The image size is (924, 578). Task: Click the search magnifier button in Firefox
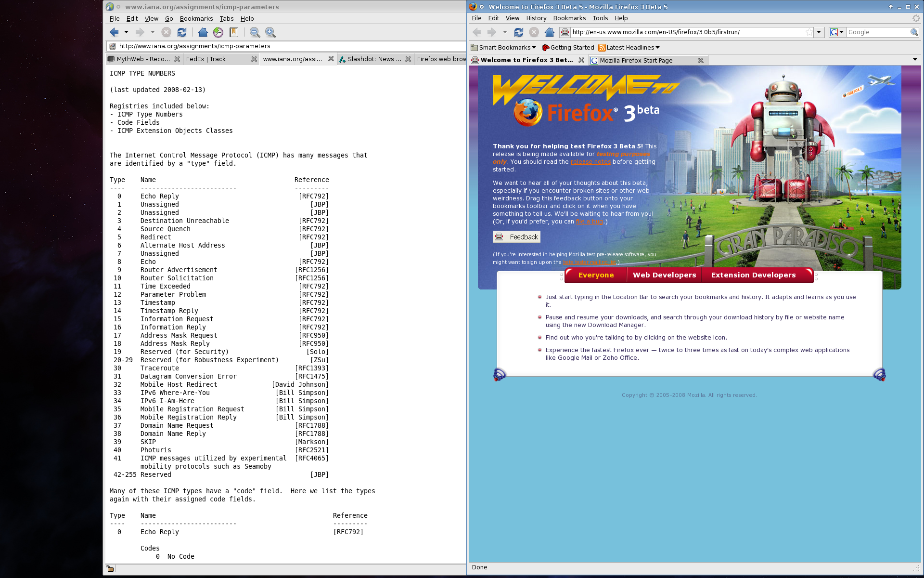pos(914,32)
